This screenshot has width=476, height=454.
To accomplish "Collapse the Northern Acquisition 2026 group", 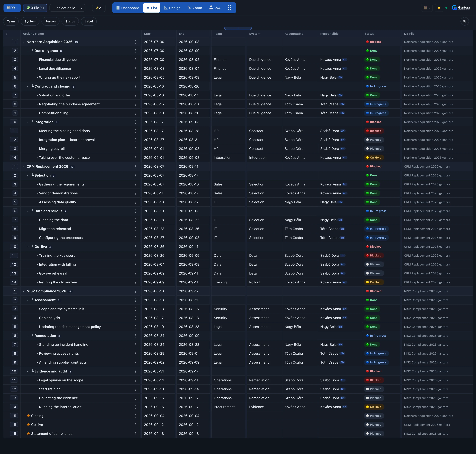I will (x=23, y=42).
